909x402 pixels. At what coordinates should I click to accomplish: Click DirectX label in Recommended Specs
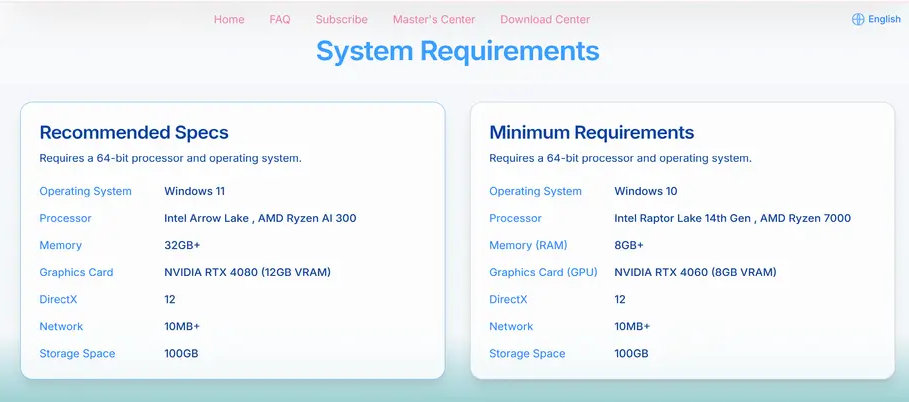click(58, 299)
